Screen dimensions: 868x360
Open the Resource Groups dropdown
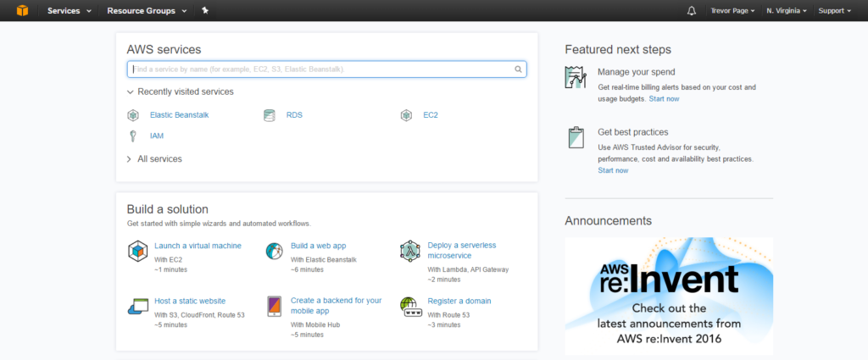point(147,11)
